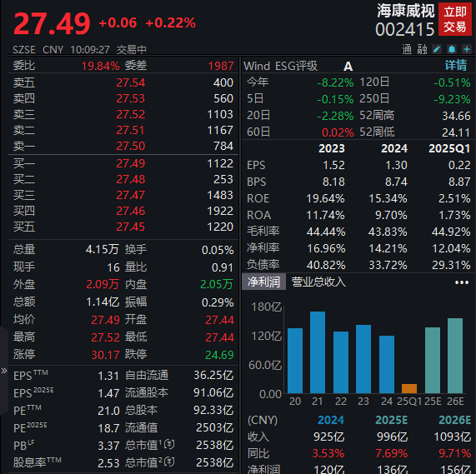Click the 涨停 price 30.17

tap(105, 355)
